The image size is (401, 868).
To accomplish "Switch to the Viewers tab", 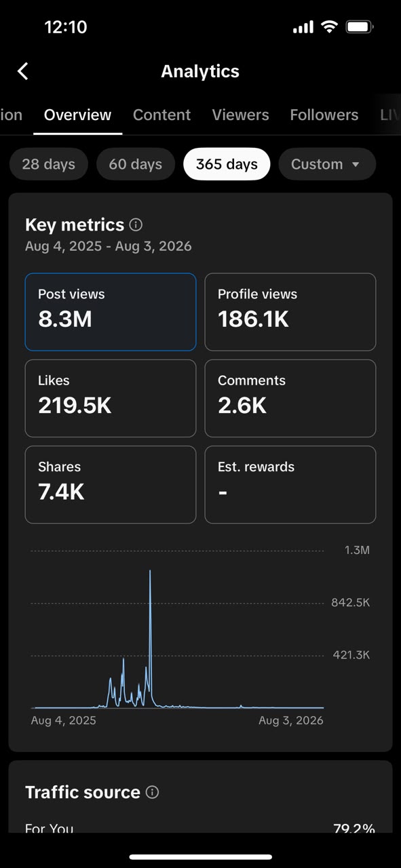I will [x=240, y=115].
